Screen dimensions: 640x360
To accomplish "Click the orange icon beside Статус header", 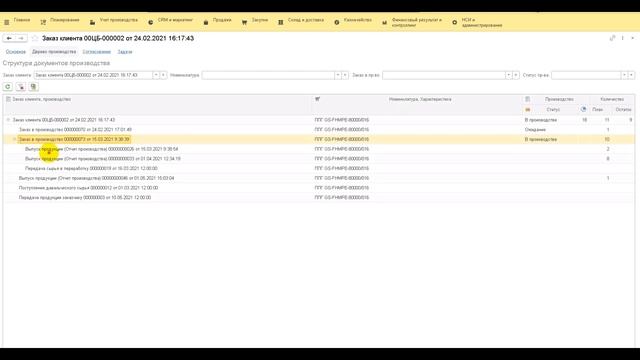I will click(527, 110).
